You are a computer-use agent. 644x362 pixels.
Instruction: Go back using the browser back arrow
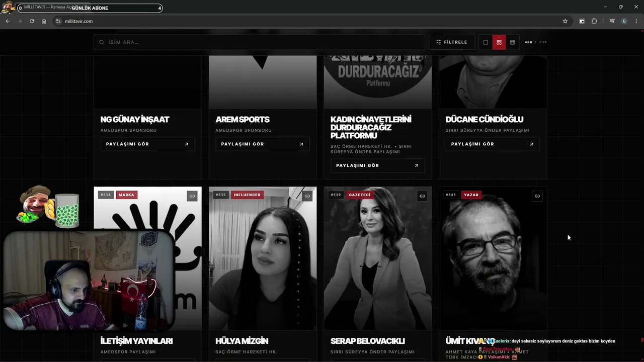8,21
